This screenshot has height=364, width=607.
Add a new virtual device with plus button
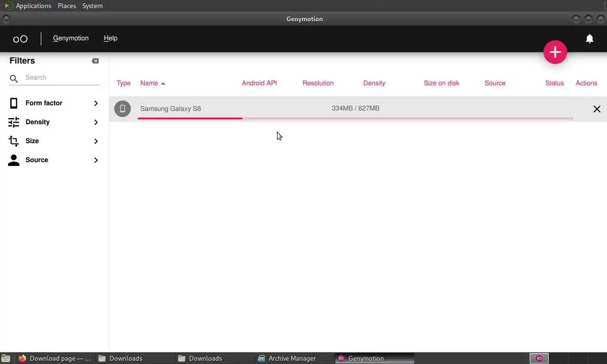click(555, 52)
